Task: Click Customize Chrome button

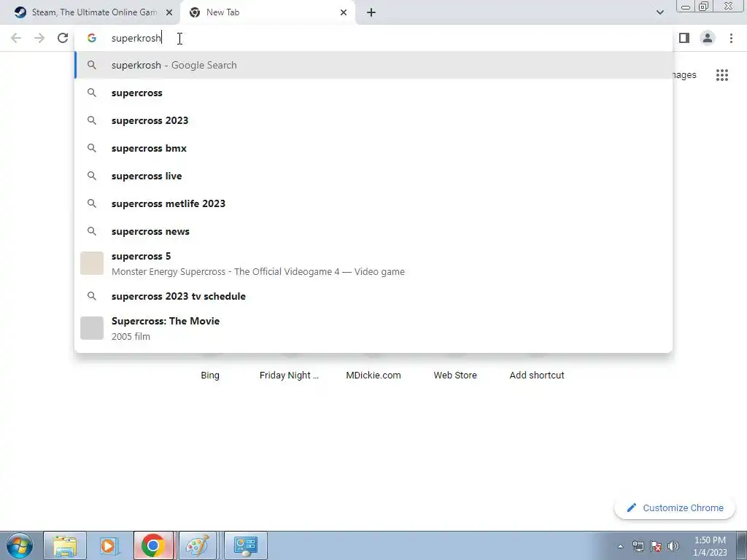Action: coord(675,507)
